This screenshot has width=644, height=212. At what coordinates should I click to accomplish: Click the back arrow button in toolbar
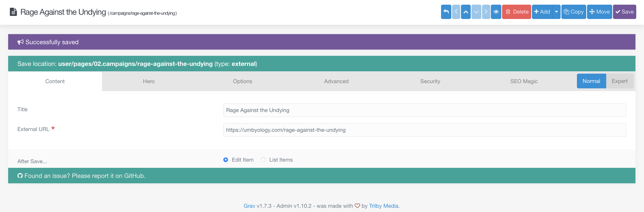point(446,12)
